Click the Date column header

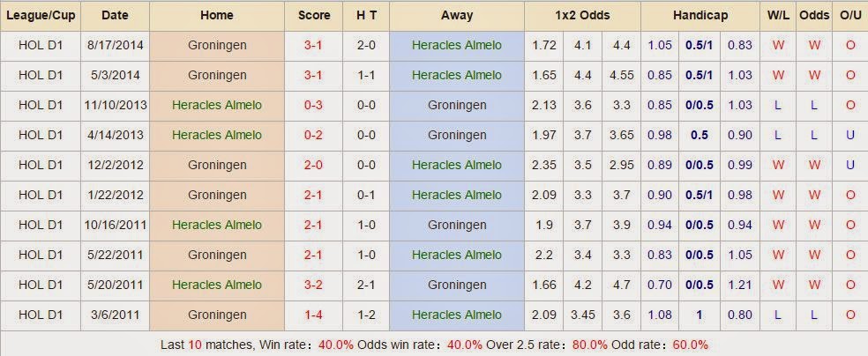(x=115, y=15)
